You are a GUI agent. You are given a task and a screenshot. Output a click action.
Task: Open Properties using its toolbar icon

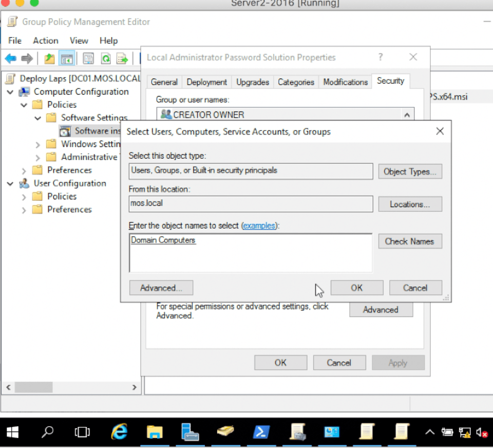88,58
